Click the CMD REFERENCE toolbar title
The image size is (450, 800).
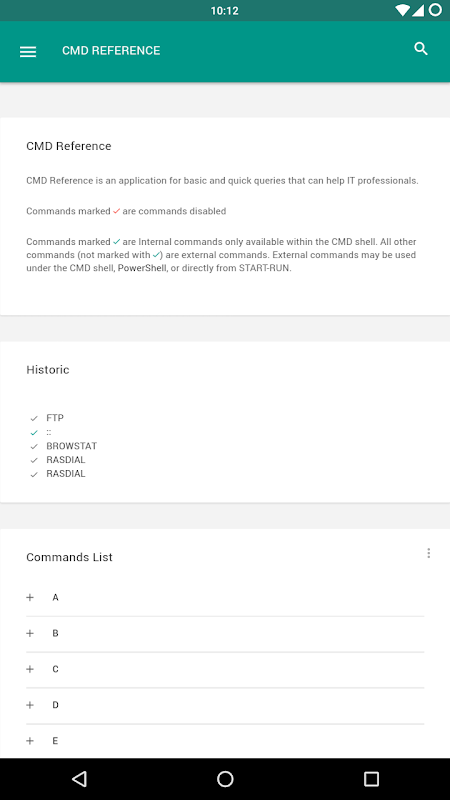(111, 51)
